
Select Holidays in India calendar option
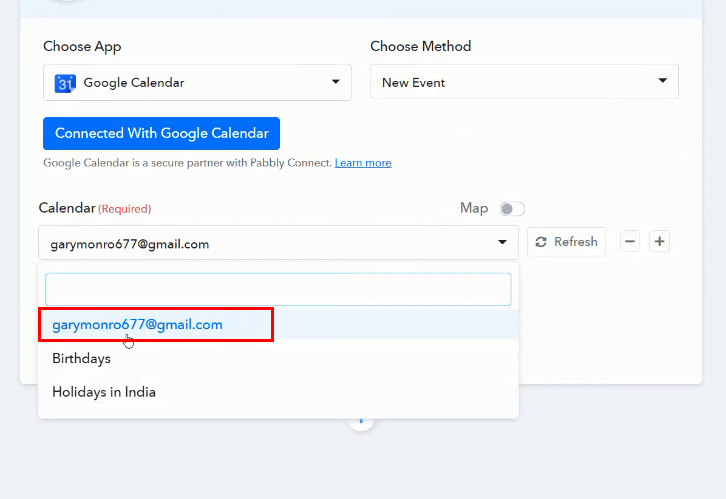tap(278, 392)
